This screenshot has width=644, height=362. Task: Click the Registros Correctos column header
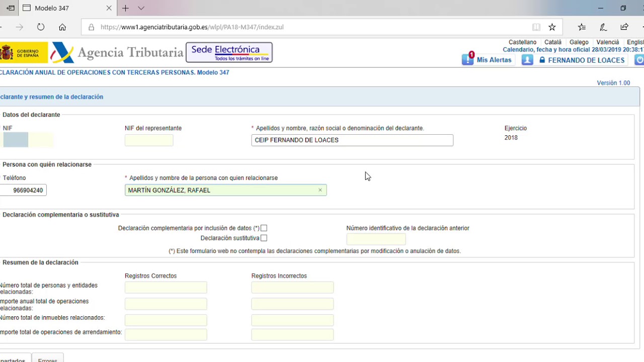tap(150, 276)
